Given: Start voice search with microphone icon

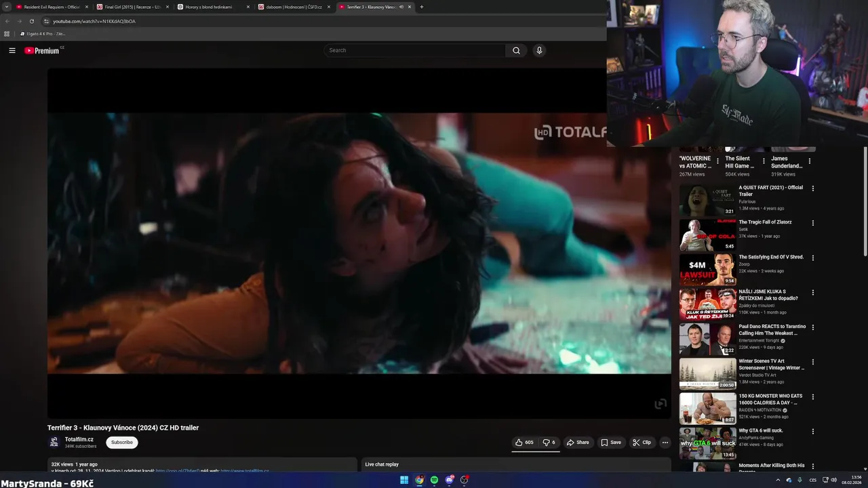Looking at the screenshot, I should (539, 50).
